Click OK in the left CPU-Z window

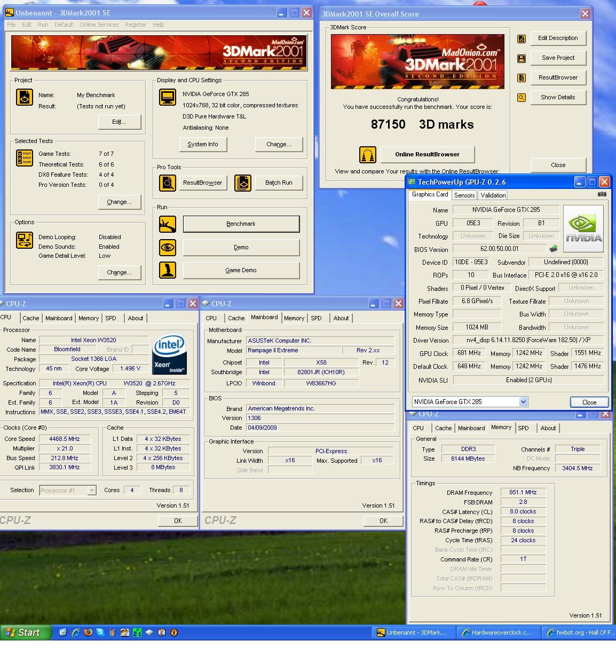[x=178, y=521]
